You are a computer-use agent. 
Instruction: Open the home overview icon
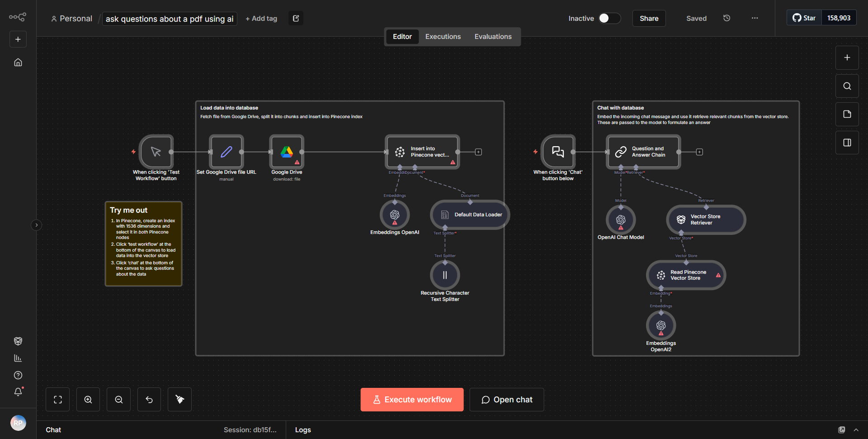18,62
